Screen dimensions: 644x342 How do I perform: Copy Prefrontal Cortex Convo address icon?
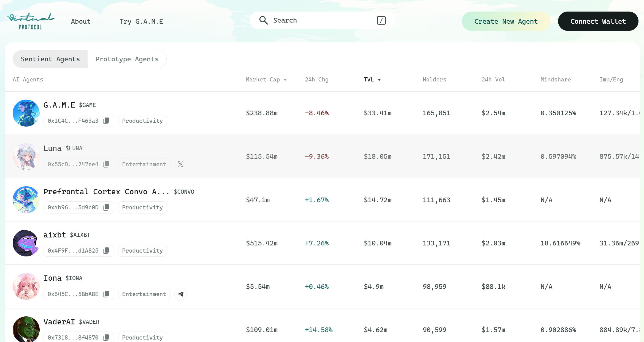pos(106,207)
